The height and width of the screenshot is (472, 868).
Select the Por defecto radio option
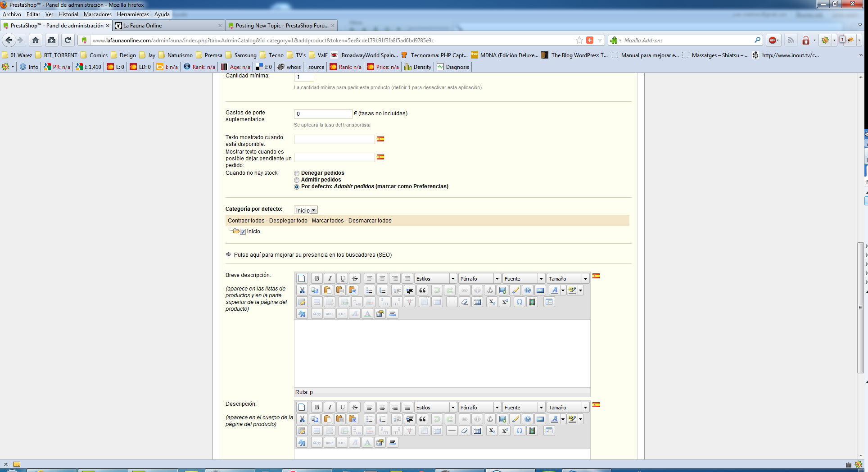[297, 187]
